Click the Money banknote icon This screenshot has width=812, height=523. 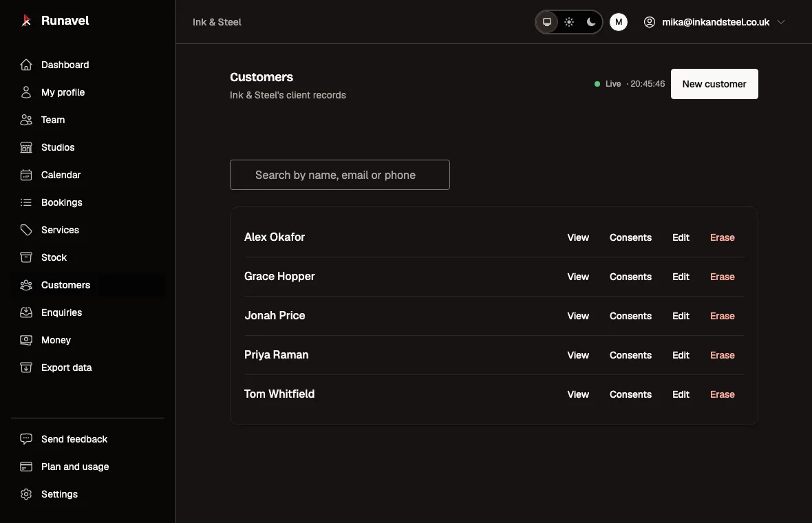coord(26,340)
